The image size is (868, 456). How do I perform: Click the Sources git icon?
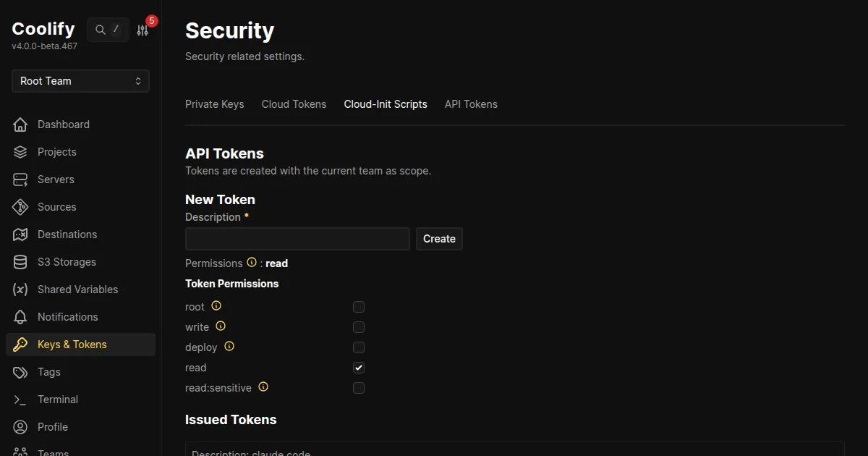click(21, 207)
